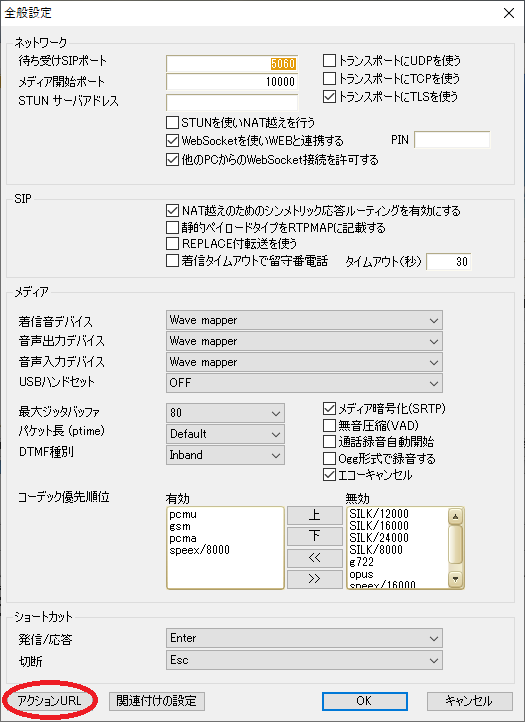525x722 pixels.
Task: Click disabled codec list scroll-up arrow
Action: [455, 517]
